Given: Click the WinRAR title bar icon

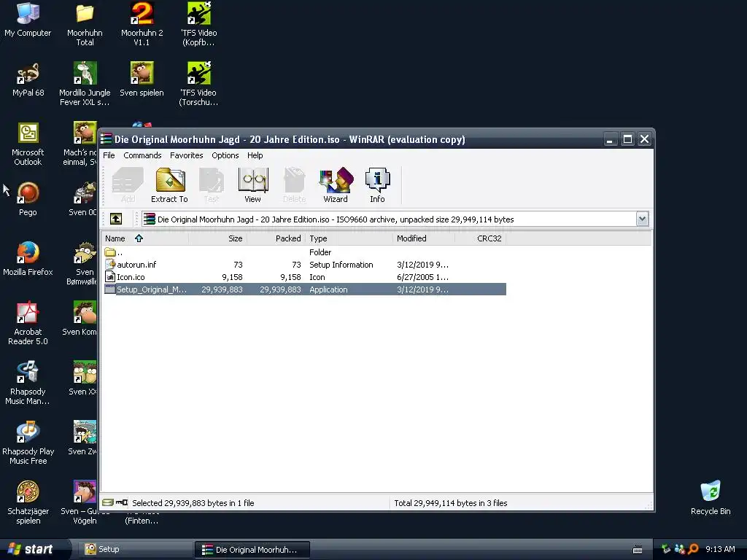Looking at the screenshot, I should [107, 139].
